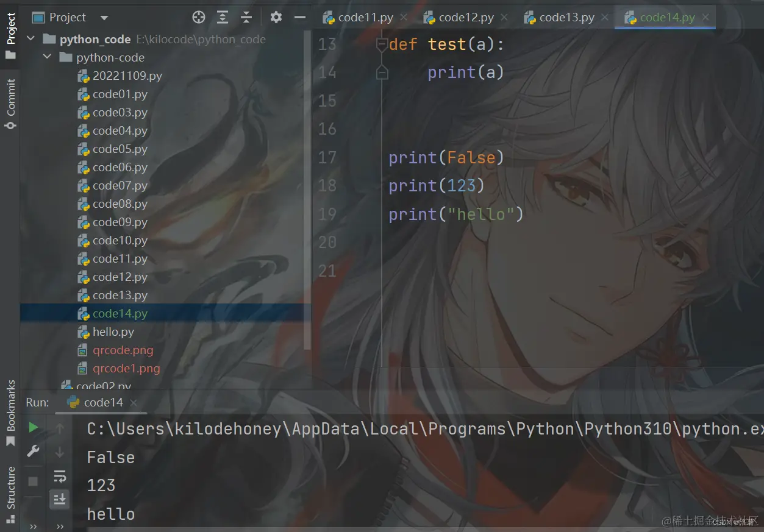The width and height of the screenshot is (764, 532).
Task: Fold the def test(a) function at line 13
Action: point(382,44)
